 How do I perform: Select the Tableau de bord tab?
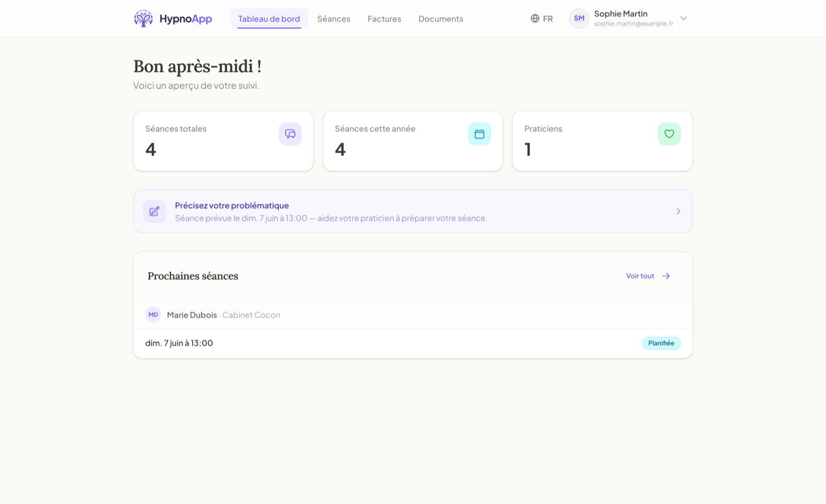(269, 19)
